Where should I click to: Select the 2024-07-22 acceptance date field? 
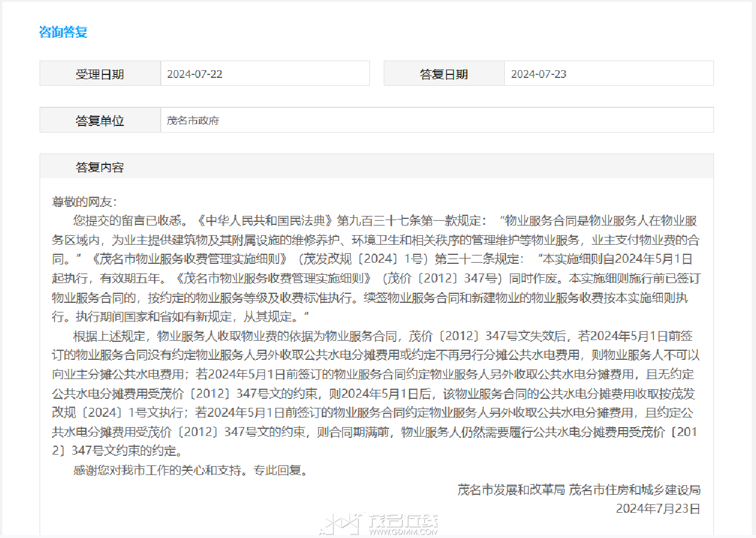tap(265, 74)
